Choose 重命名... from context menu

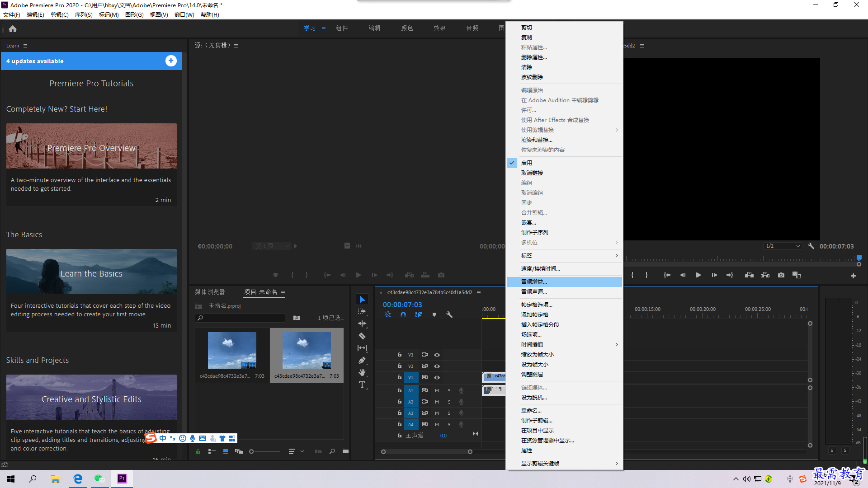(x=564, y=411)
